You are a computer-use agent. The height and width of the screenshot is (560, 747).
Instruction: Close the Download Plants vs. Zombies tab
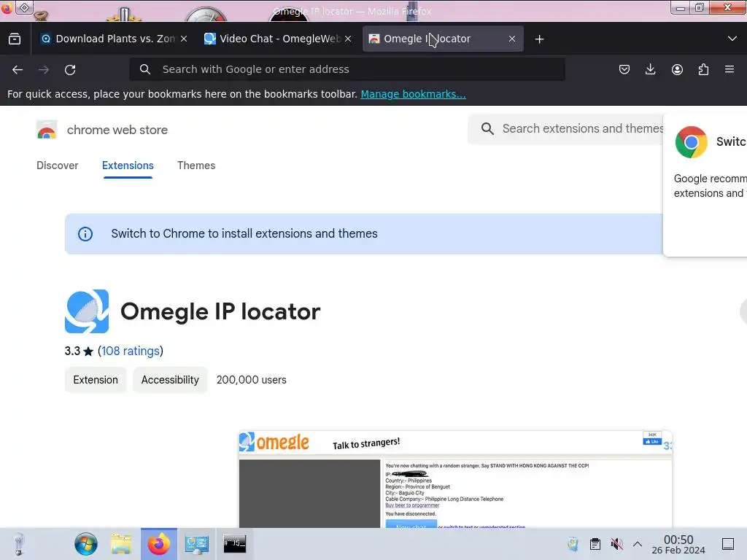(184, 39)
